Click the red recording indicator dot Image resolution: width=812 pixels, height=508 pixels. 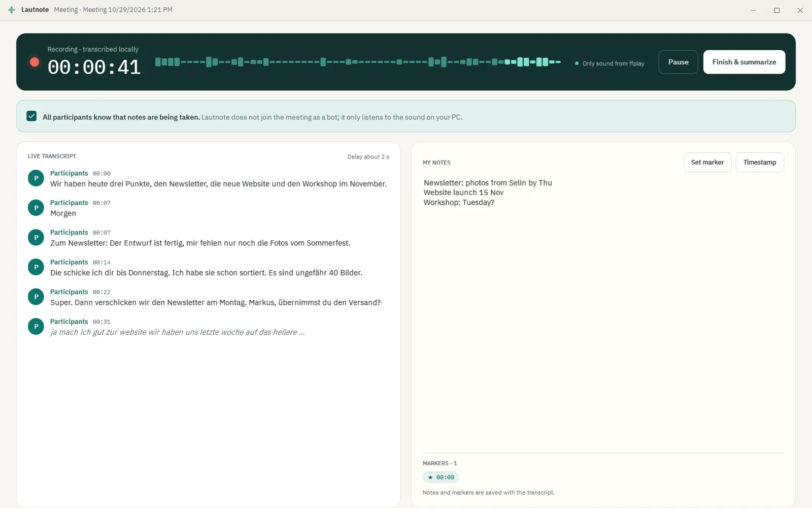(35, 62)
